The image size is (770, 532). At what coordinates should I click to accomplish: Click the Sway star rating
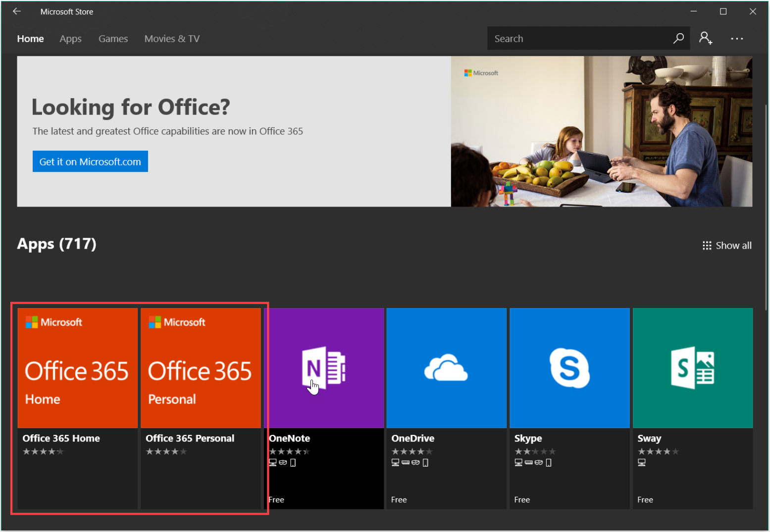coord(658,451)
